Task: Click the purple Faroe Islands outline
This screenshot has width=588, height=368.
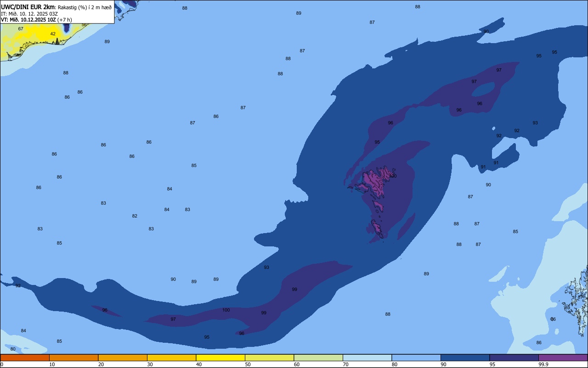Action: point(374,184)
